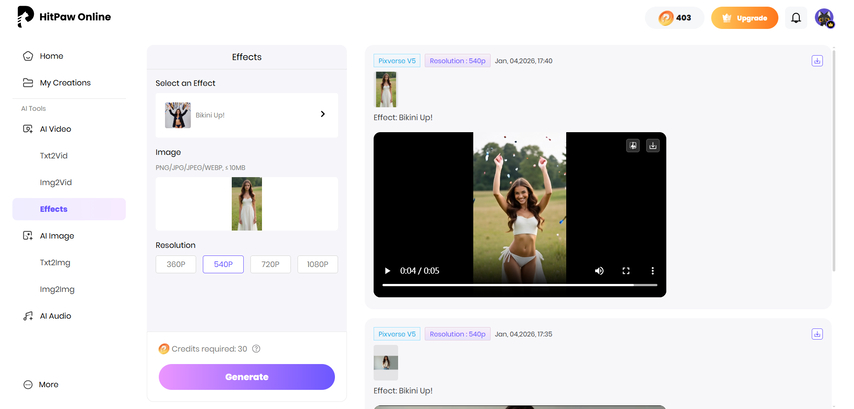Click the picture-in-picture icon on video
This screenshot has height=409, width=854.
[632, 145]
